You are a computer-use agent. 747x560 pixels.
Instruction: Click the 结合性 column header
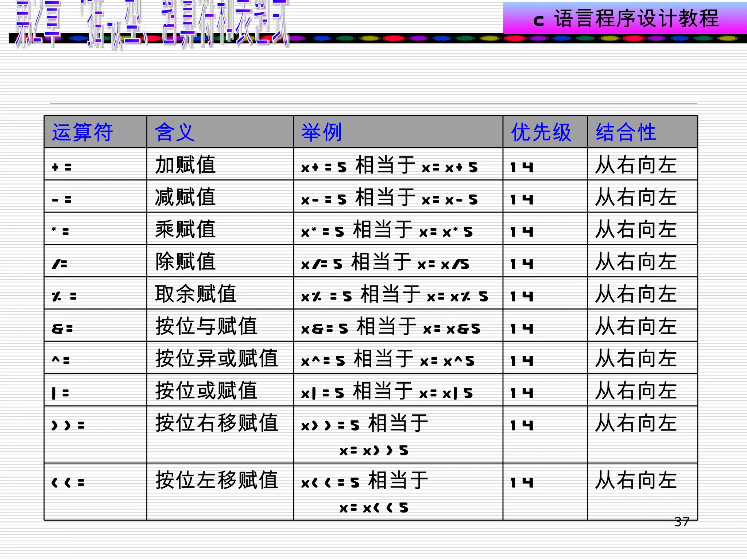pyautogui.click(x=642, y=132)
